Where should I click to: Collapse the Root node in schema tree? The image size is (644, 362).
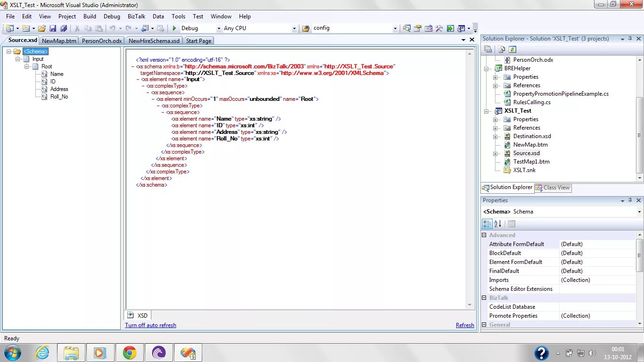click(27, 66)
